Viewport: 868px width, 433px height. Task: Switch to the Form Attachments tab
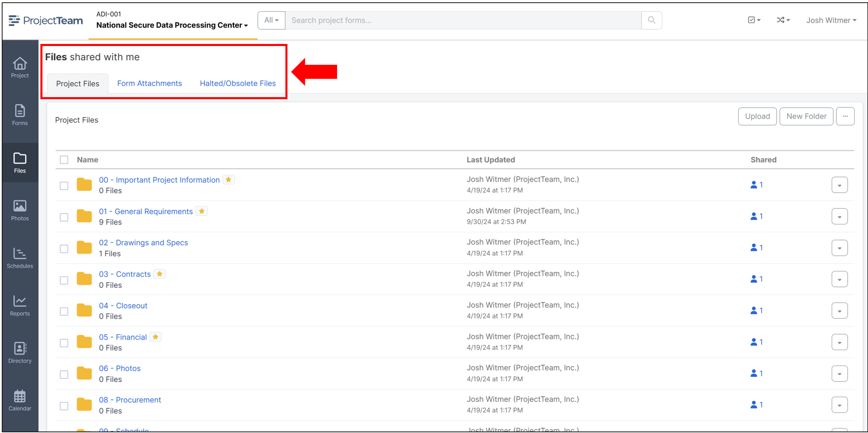pos(149,83)
